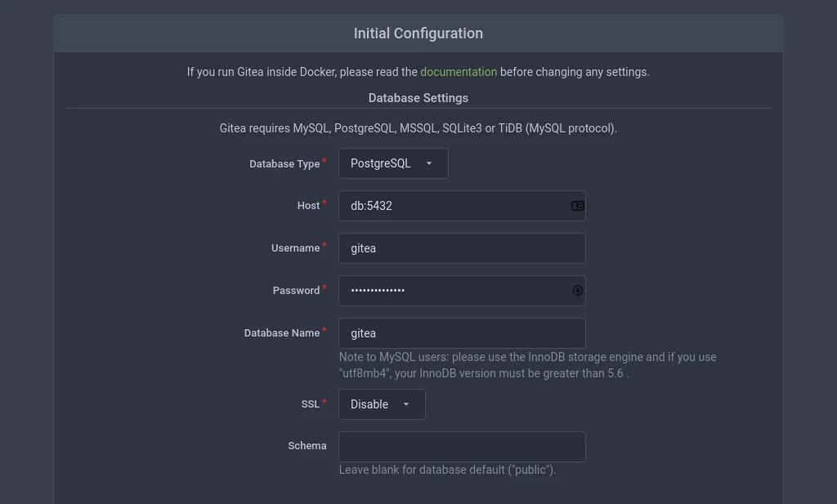Select the Database Name input field
This screenshot has width=837, height=504.
463,333
